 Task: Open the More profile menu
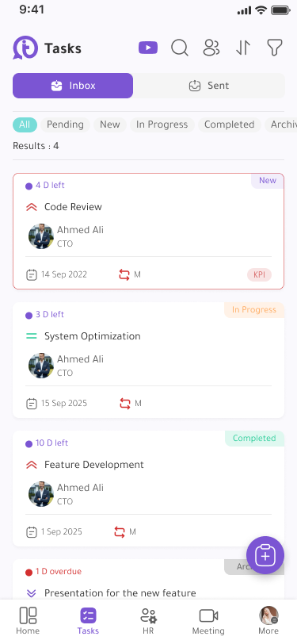(x=268, y=620)
